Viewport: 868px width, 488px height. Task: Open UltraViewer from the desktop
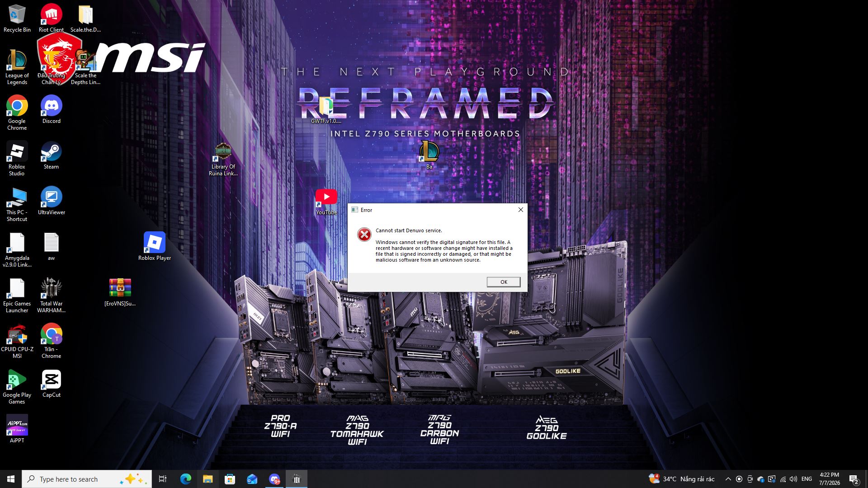click(x=51, y=201)
